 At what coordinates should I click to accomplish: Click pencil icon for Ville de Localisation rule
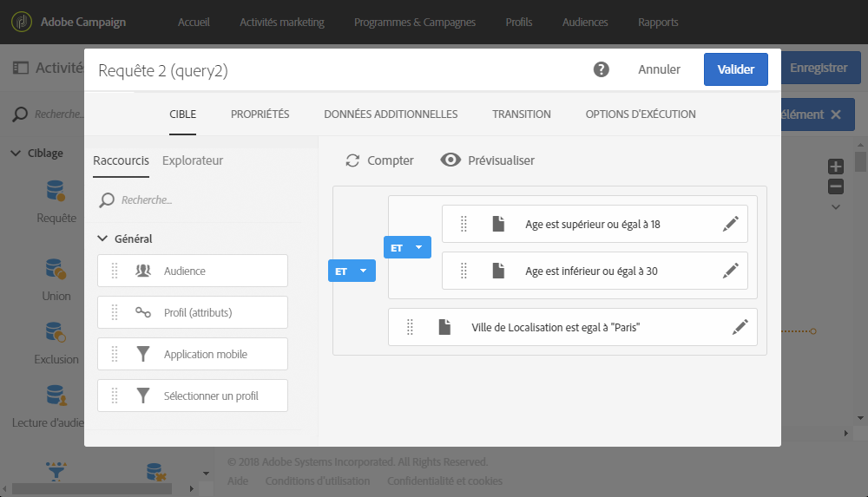740,327
